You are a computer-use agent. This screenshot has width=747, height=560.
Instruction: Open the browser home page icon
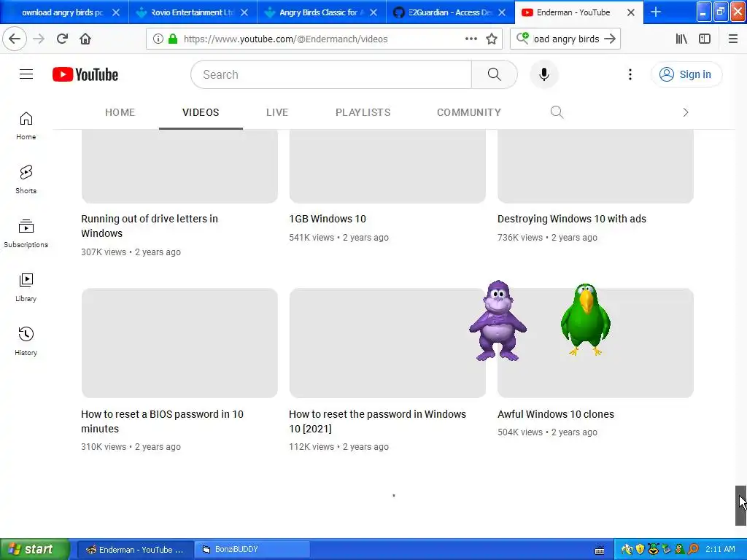pos(85,39)
